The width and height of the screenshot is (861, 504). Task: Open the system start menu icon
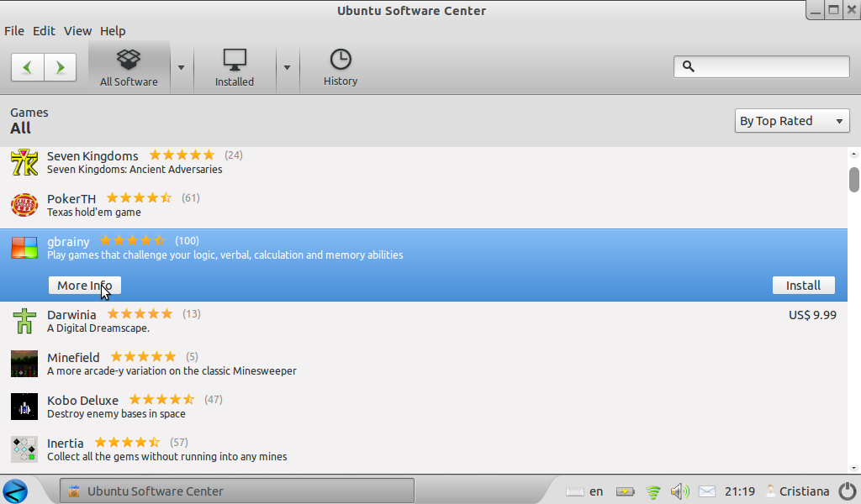click(x=15, y=491)
